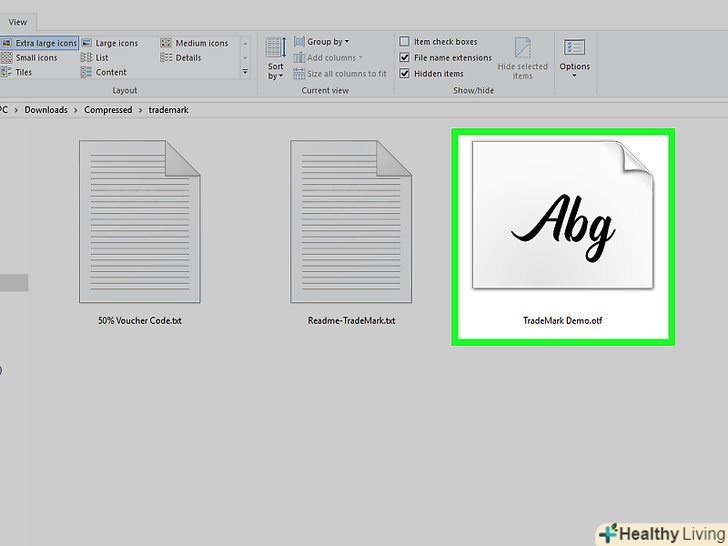
Task: Expand the Group by dropdown
Action: [x=321, y=42]
